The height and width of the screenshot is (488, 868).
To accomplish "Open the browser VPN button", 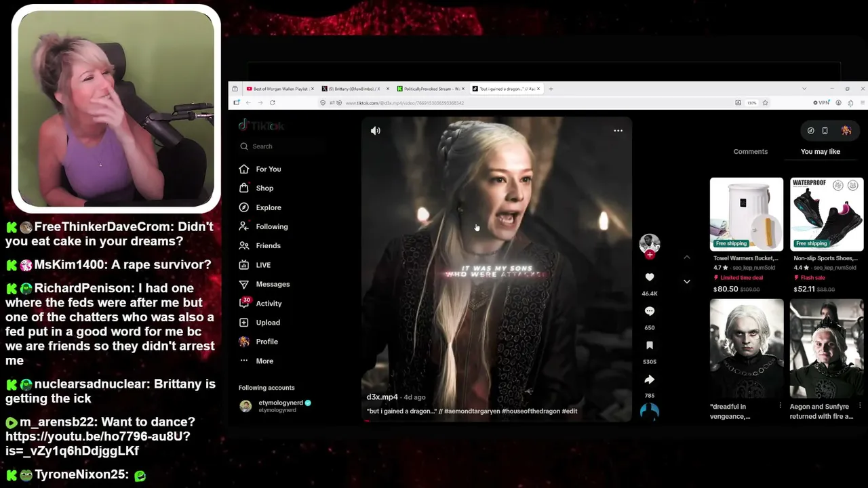I will click(821, 103).
